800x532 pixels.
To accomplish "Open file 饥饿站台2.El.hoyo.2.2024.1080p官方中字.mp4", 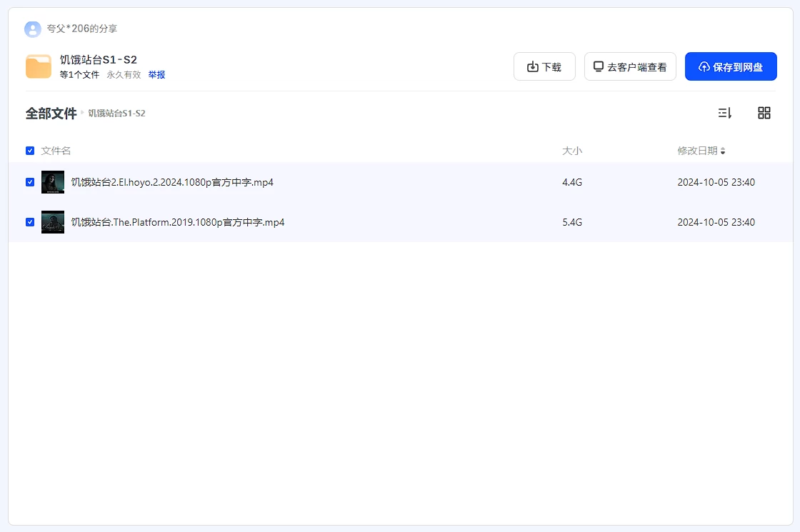I will tap(172, 182).
